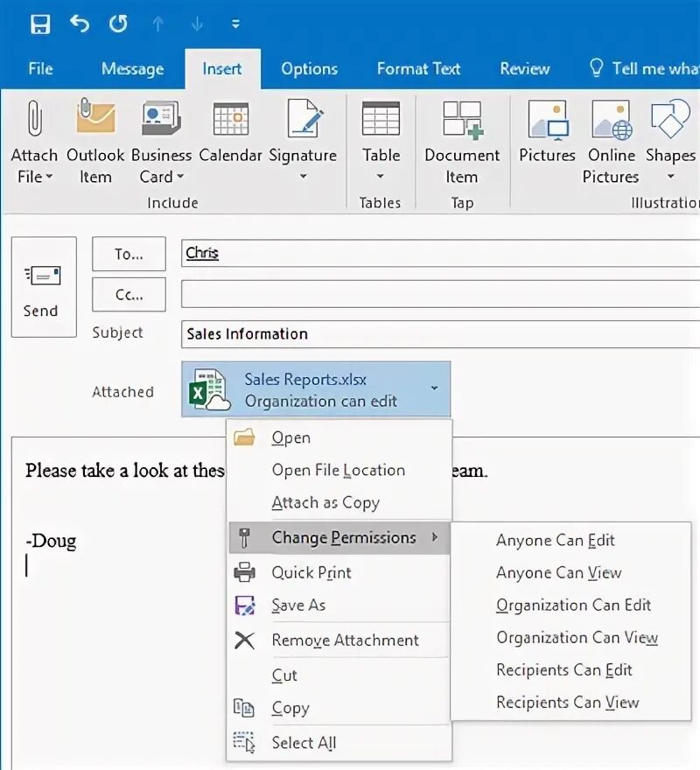The width and height of the screenshot is (700, 770).
Task: Select Remove Attachment
Action: (339, 640)
